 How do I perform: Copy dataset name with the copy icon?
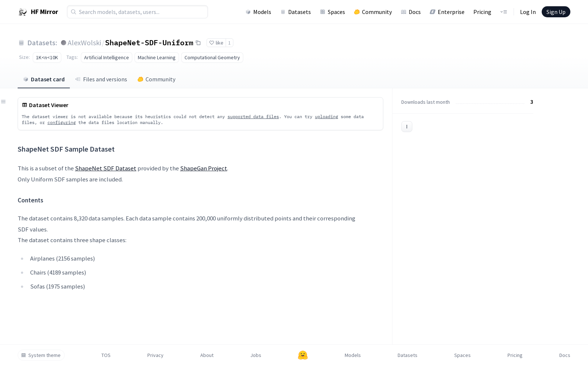(x=198, y=43)
